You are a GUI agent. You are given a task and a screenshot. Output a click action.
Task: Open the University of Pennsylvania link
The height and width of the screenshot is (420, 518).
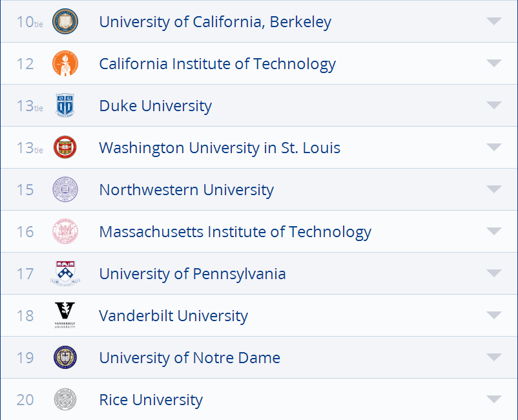pyautogui.click(x=192, y=274)
